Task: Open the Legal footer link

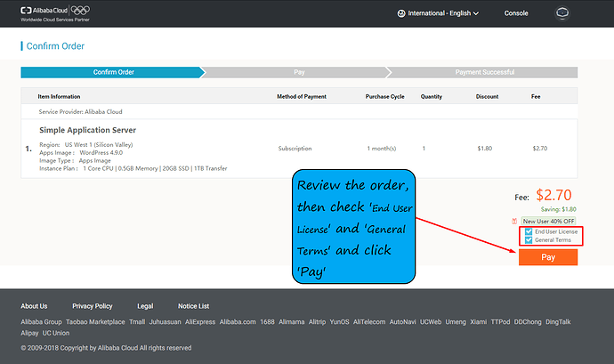Action: [x=145, y=306]
